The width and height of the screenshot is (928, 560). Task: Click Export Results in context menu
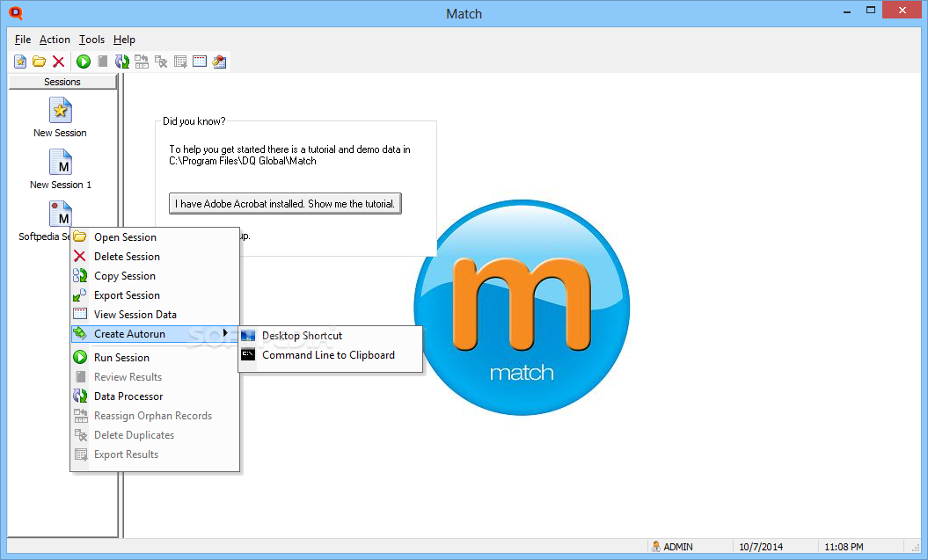[155, 455]
